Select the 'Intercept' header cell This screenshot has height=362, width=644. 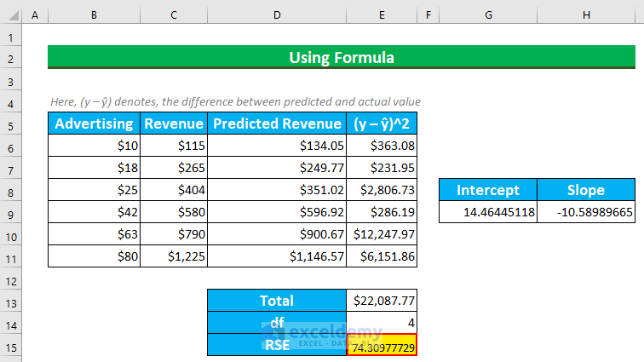(488, 190)
